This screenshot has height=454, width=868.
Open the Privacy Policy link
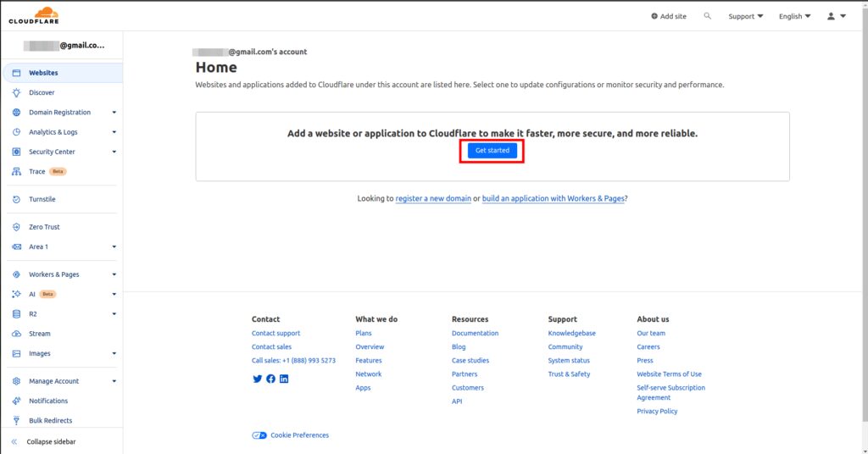[657, 412]
